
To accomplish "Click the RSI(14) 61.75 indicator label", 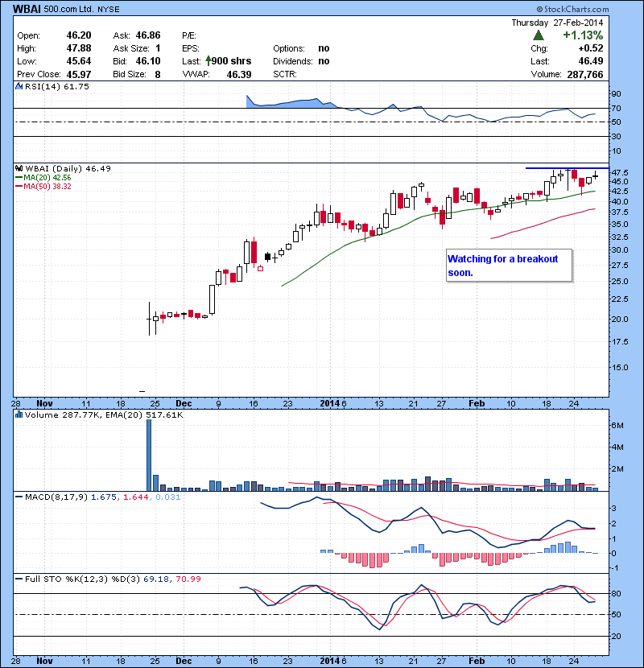I will pyautogui.click(x=57, y=86).
